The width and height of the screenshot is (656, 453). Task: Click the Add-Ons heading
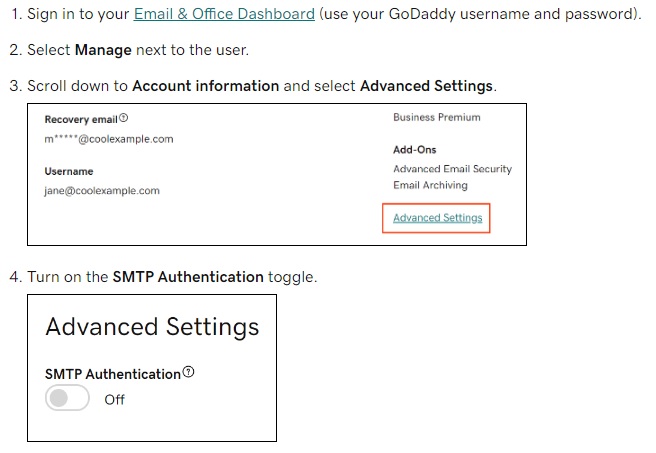415,150
